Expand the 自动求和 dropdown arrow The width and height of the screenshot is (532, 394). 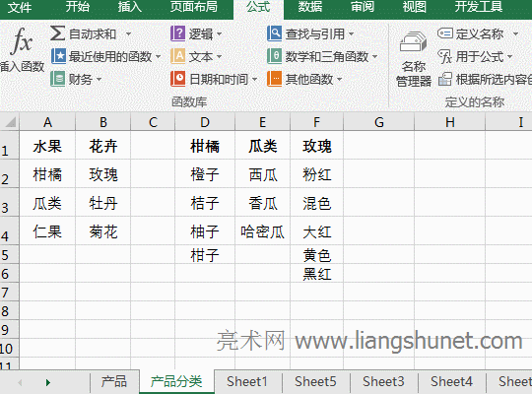coord(128,33)
